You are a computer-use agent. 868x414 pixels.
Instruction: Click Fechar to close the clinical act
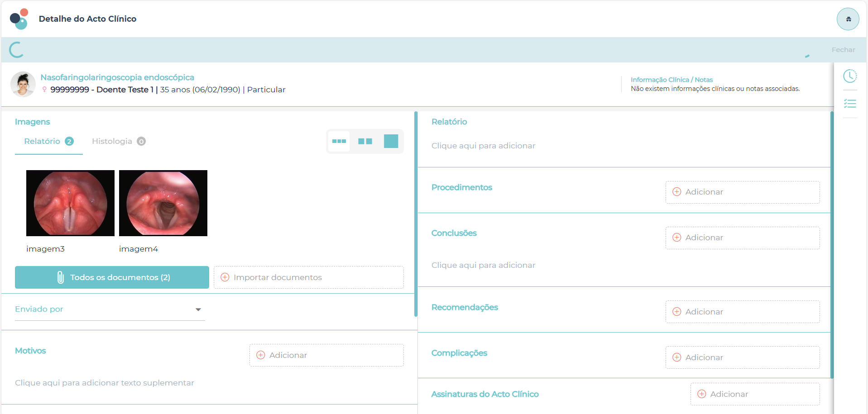point(843,50)
